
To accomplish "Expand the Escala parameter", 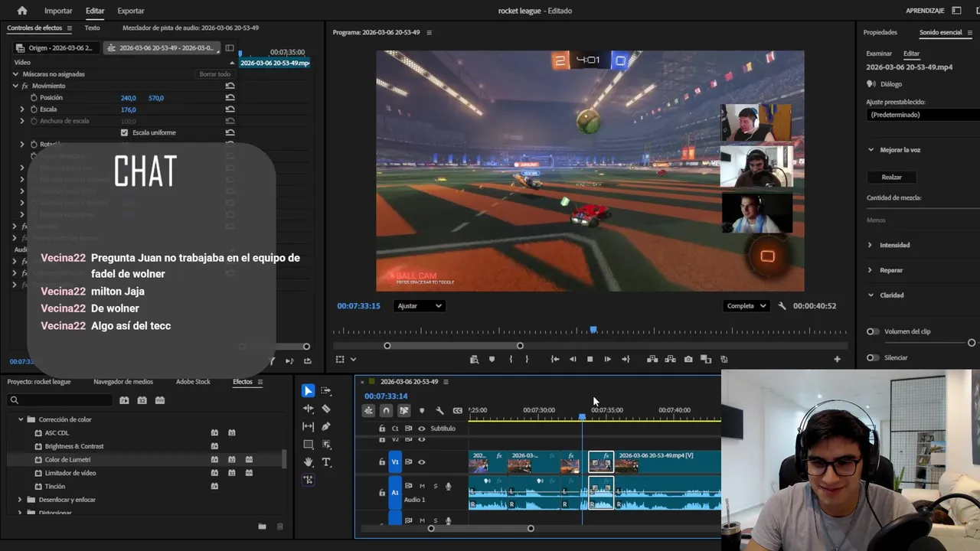I will (x=22, y=109).
